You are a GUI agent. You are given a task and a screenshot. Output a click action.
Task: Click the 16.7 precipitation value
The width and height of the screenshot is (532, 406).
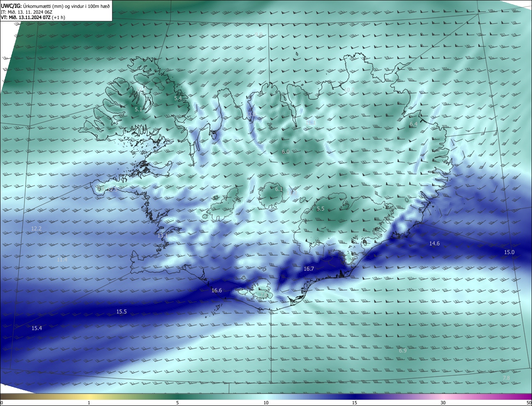[x=309, y=269]
